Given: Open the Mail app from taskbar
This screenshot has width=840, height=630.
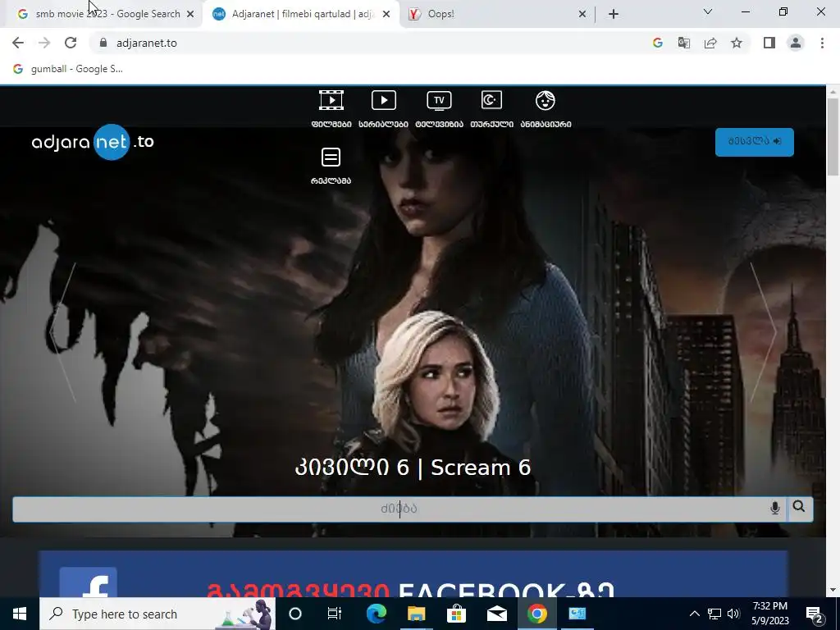Looking at the screenshot, I should (x=496, y=614).
